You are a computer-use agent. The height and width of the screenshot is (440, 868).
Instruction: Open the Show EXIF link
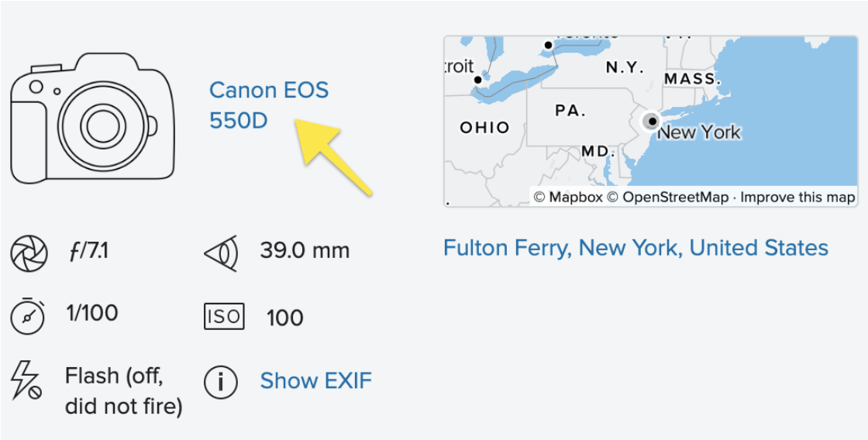[315, 381]
